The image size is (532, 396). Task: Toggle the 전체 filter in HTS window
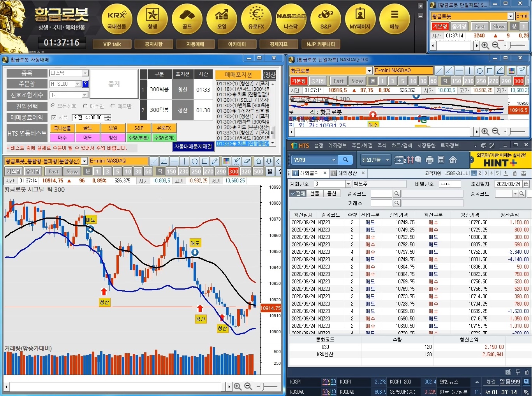pos(298,193)
